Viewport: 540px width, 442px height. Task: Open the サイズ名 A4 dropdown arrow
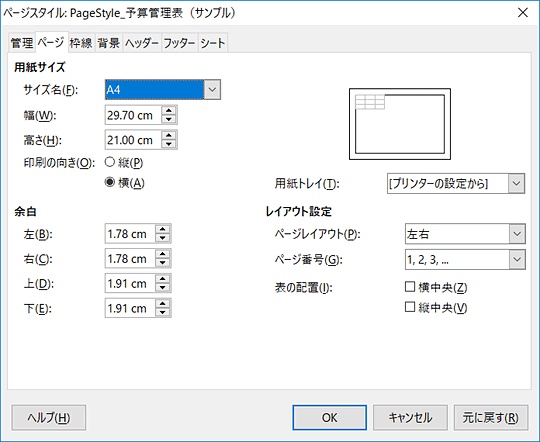pos(212,90)
